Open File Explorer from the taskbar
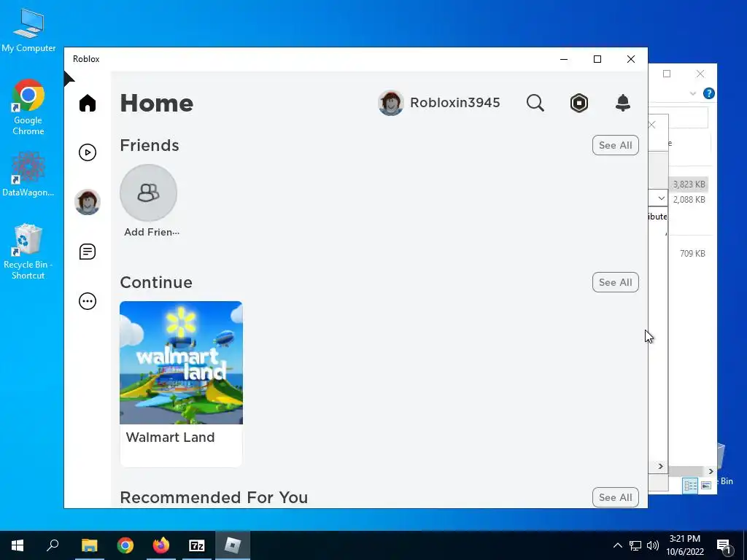 click(x=89, y=545)
